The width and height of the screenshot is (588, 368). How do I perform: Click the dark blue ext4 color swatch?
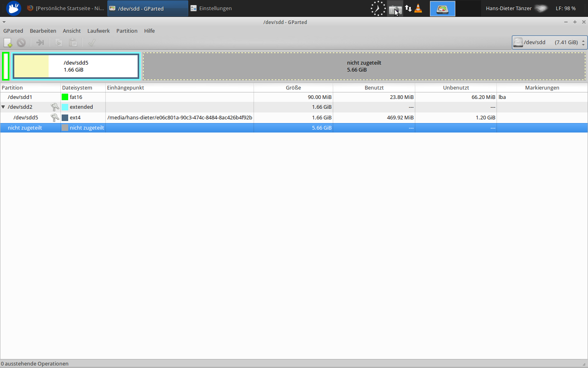point(65,118)
